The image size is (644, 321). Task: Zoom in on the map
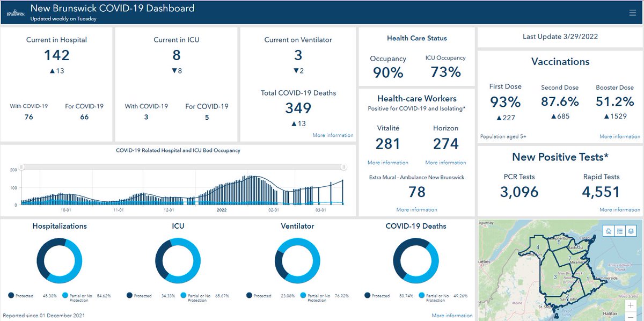click(x=630, y=305)
